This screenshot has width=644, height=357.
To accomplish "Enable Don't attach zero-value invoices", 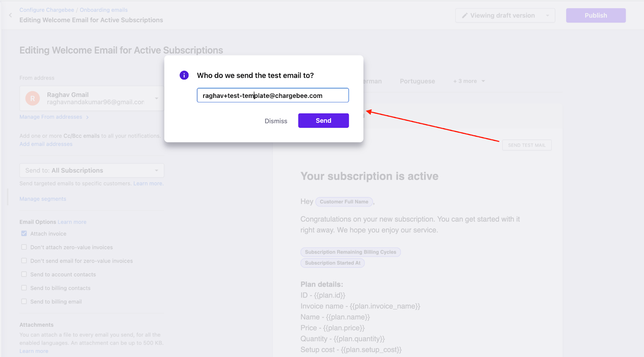I will [x=24, y=247].
